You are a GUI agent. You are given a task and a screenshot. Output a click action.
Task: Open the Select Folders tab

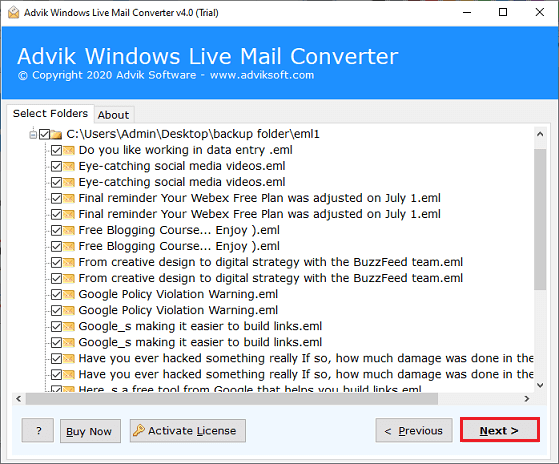click(x=50, y=113)
